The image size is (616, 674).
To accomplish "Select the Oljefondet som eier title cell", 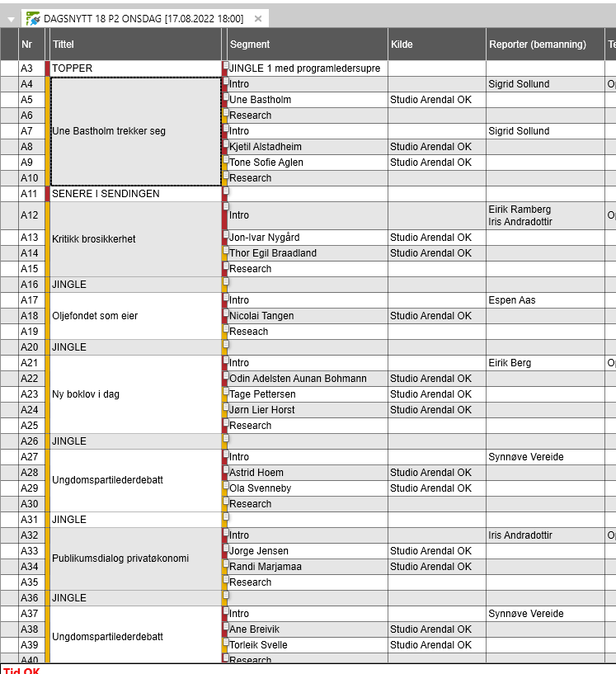I will pyautogui.click(x=136, y=316).
